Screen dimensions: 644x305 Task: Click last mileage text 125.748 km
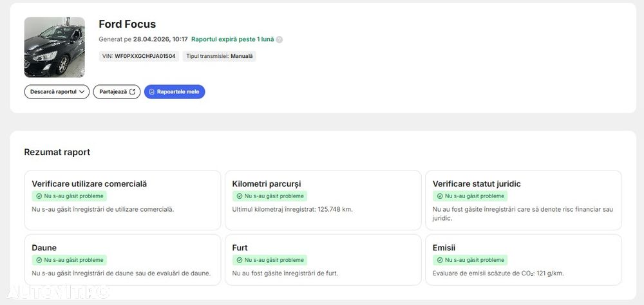pos(335,209)
